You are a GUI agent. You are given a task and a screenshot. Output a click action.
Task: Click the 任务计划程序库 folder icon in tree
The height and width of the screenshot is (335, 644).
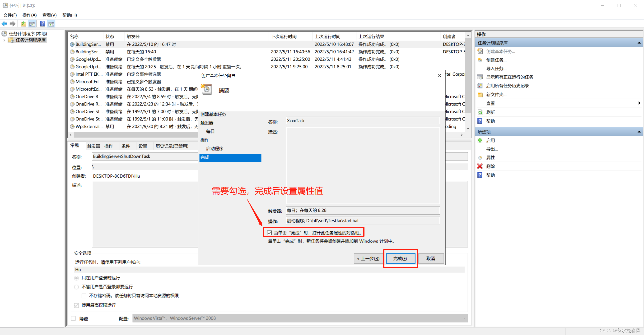click(x=11, y=40)
